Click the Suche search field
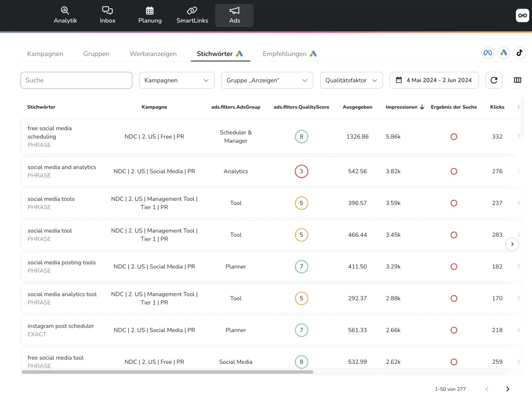 point(76,80)
